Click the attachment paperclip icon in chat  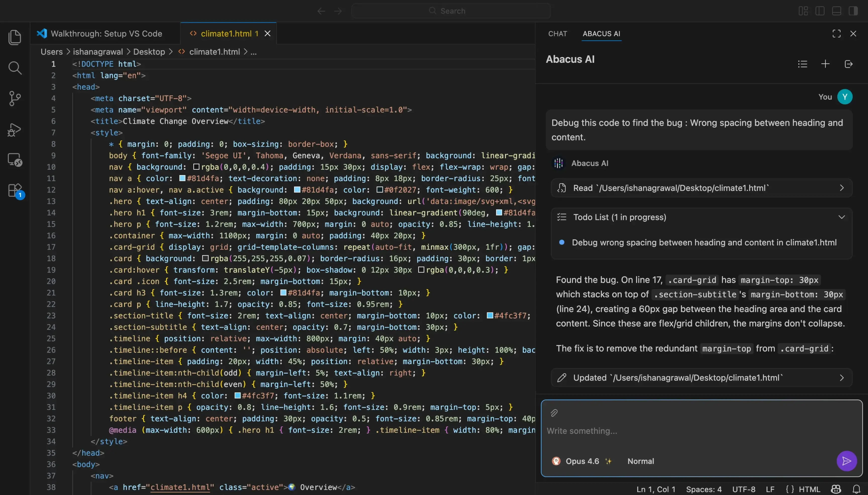554,413
